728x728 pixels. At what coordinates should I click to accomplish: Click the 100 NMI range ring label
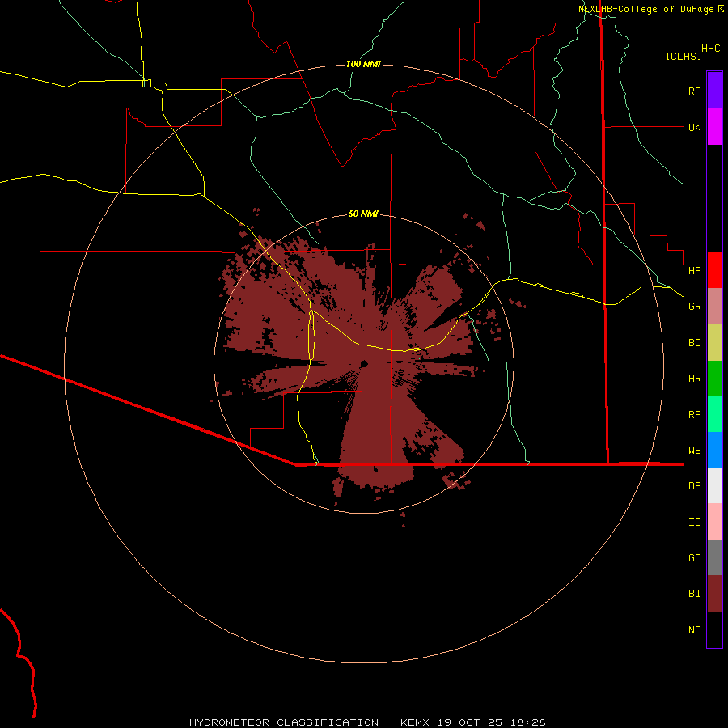click(x=363, y=64)
